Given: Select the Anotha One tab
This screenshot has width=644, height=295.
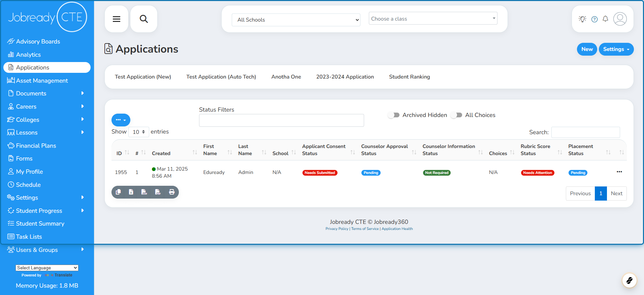Looking at the screenshot, I should (286, 77).
